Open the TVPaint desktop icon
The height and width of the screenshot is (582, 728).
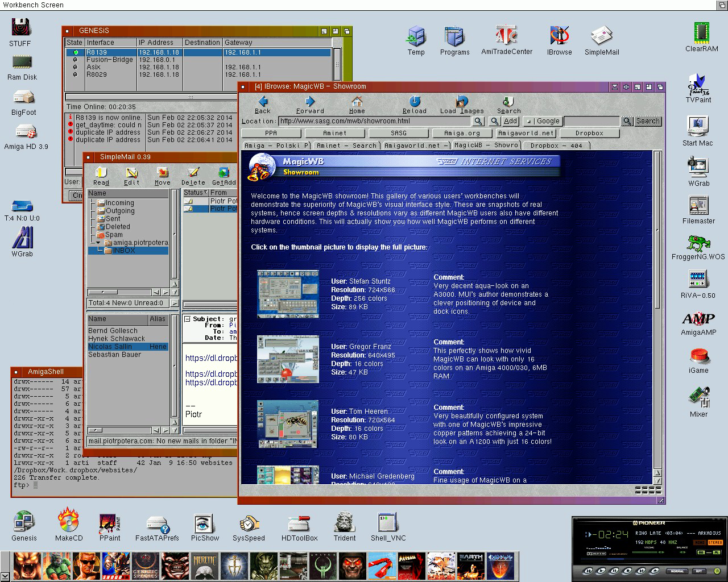pyautogui.click(x=698, y=88)
